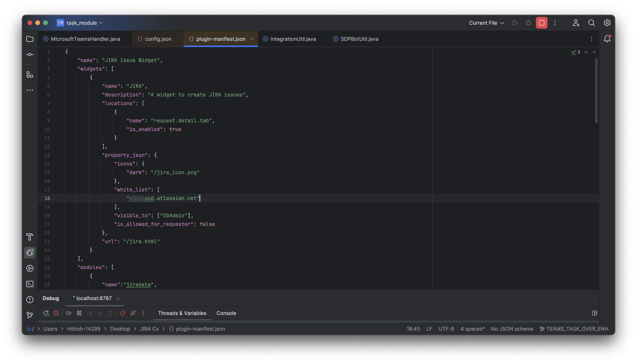Go to previous highlighted problem arrow
The height and width of the screenshot is (364, 637).
pyautogui.click(x=586, y=52)
